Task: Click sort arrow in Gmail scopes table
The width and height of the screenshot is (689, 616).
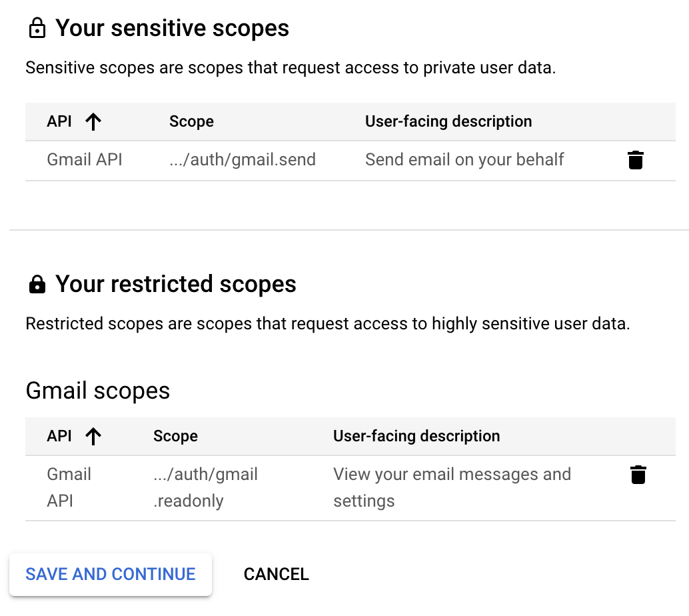Action: coord(93,437)
